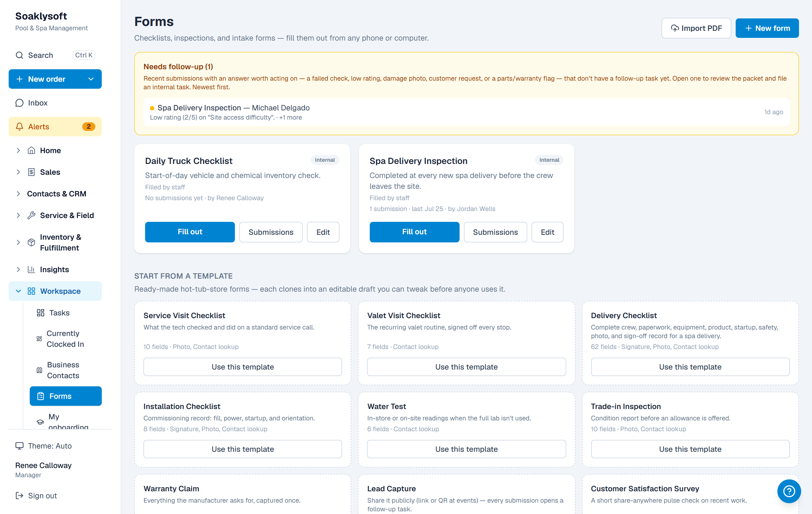Click the Service & Field wrench icon
Viewport: 812px width, 514px height.
tap(31, 215)
